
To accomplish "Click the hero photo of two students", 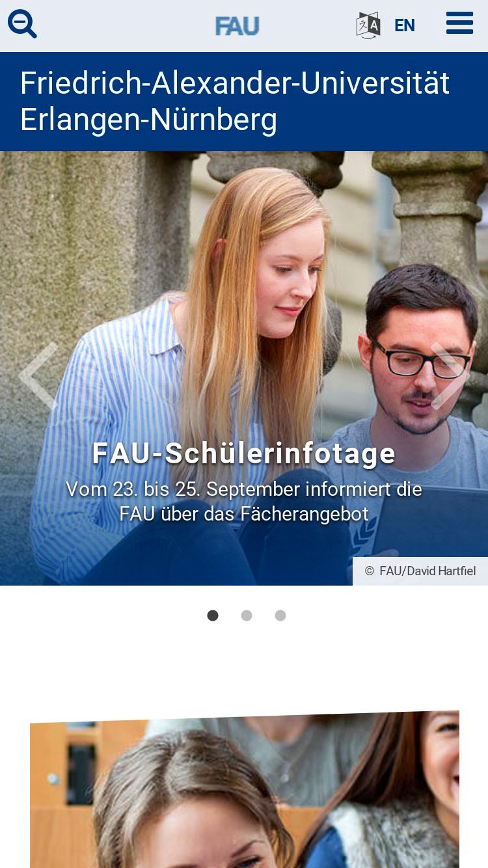I will click(x=244, y=368).
